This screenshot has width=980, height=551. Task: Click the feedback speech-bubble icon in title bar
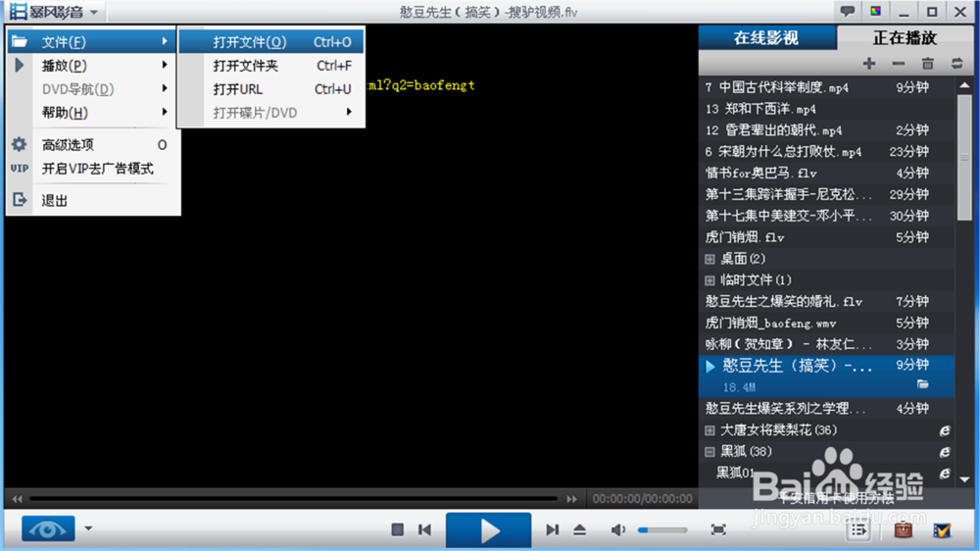848,11
